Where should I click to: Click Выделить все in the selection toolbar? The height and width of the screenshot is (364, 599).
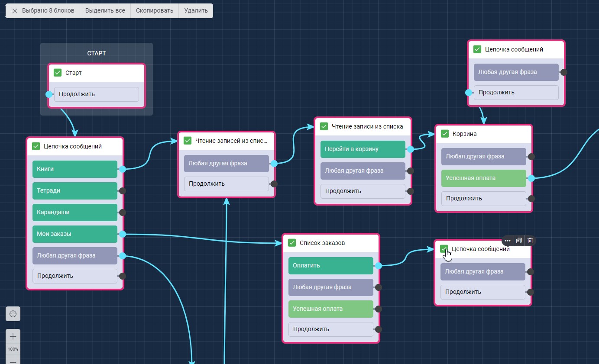[x=105, y=11]
